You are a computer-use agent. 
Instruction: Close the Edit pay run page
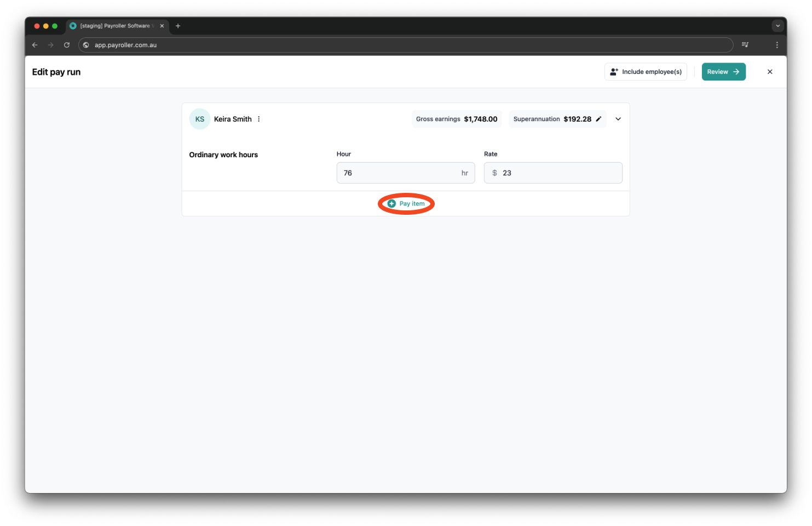[x=770, y=72]
